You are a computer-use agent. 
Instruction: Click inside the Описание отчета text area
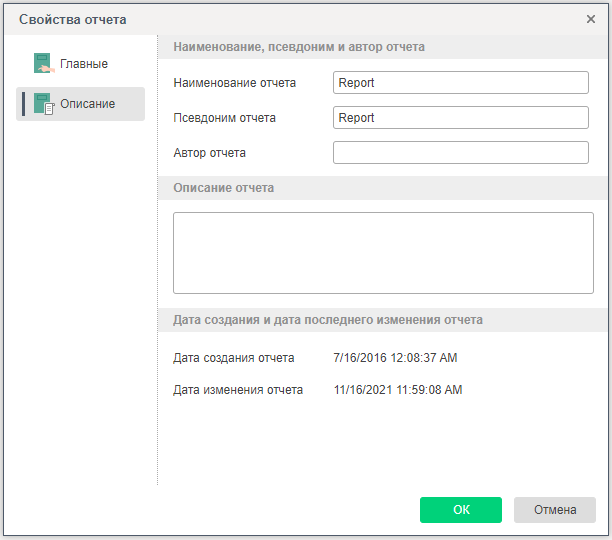[383, 252]
